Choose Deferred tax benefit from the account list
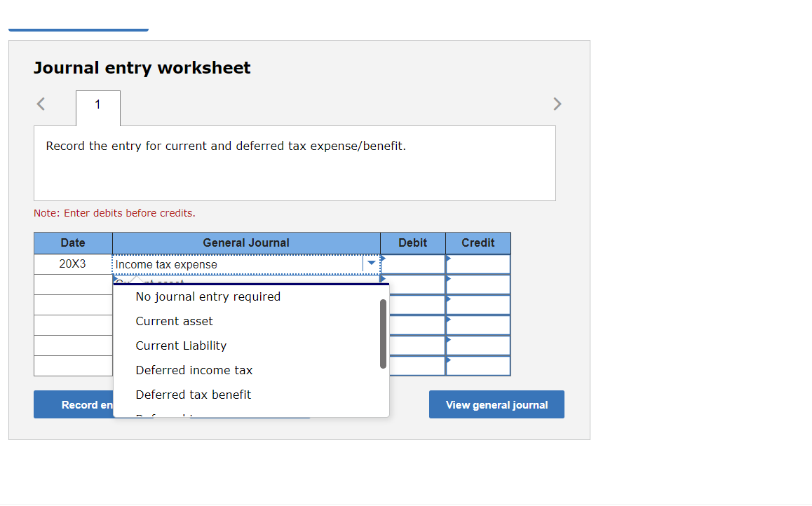812x506 pixels. click(193, 395)
